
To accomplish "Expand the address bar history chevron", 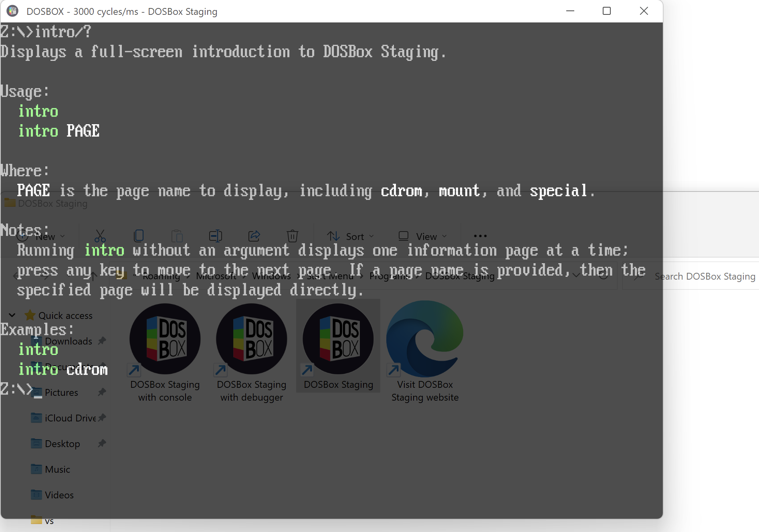I will pos(576,276).
